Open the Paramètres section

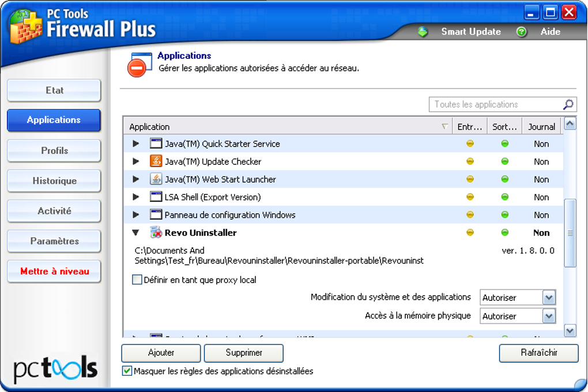pos(54,241)
